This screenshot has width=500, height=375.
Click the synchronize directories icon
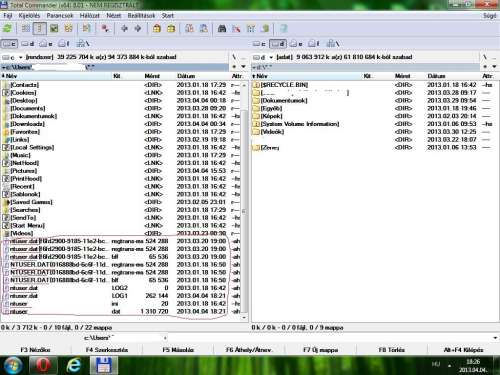point(251,29)
